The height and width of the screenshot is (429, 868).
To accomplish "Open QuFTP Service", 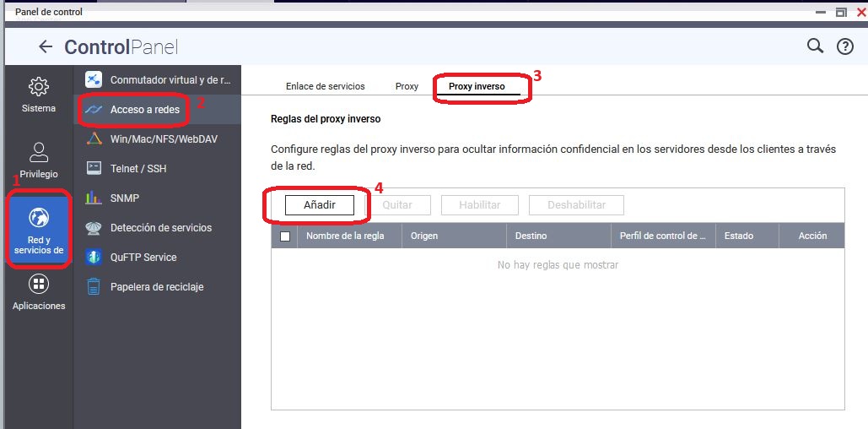I will click(x=143, y=257).
